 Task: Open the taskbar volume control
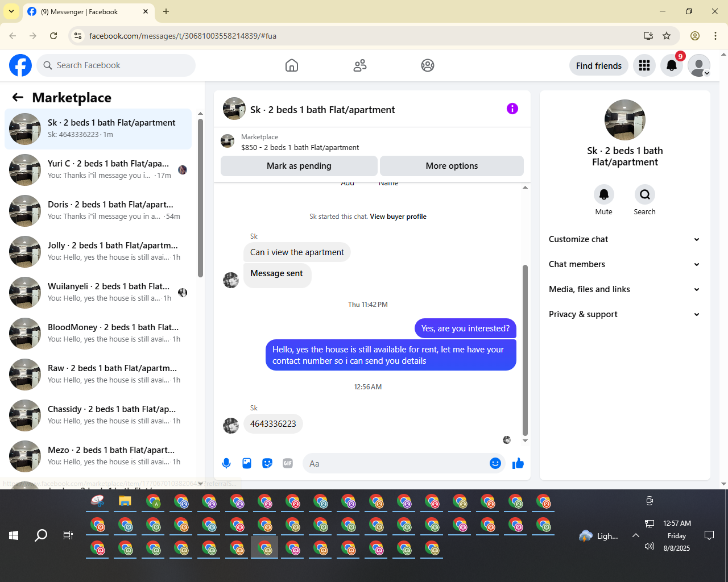coord(650,546)
